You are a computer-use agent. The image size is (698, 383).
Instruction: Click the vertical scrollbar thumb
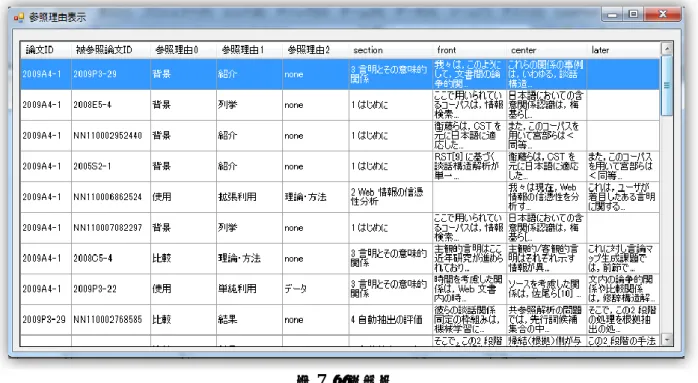pyautogui.click(x=666, y=86)
